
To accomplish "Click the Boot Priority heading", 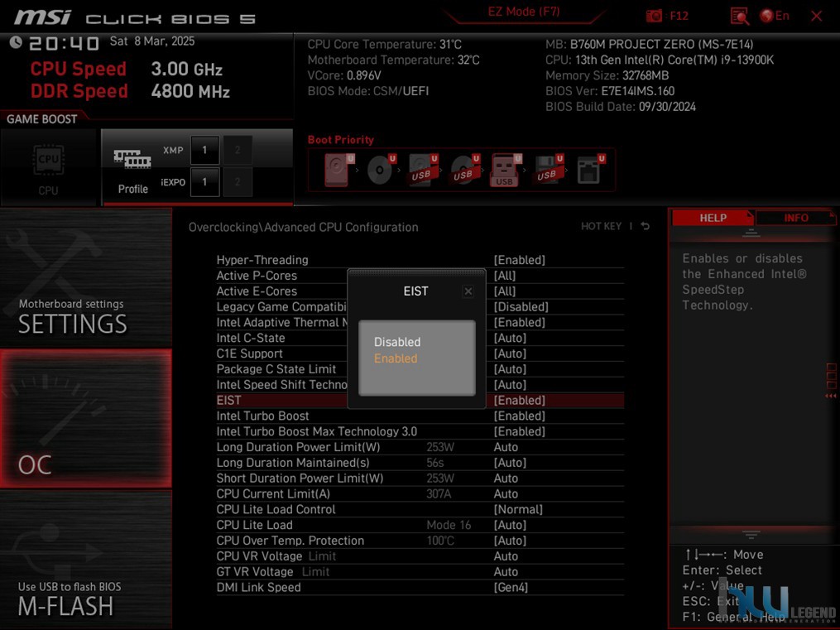I will (x=341, y=140).
